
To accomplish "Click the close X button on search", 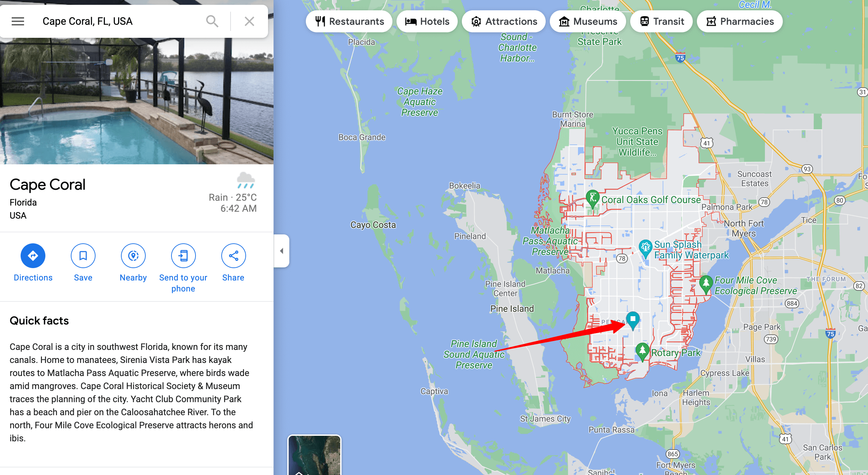I will (249, 21).
